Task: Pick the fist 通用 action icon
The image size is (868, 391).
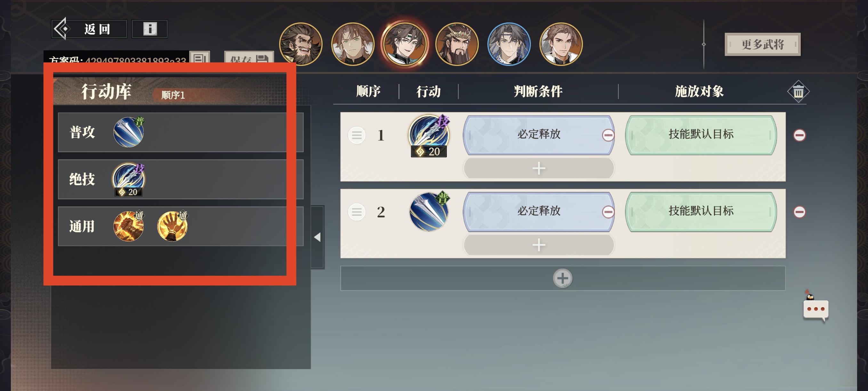Action: pos(129,226)
